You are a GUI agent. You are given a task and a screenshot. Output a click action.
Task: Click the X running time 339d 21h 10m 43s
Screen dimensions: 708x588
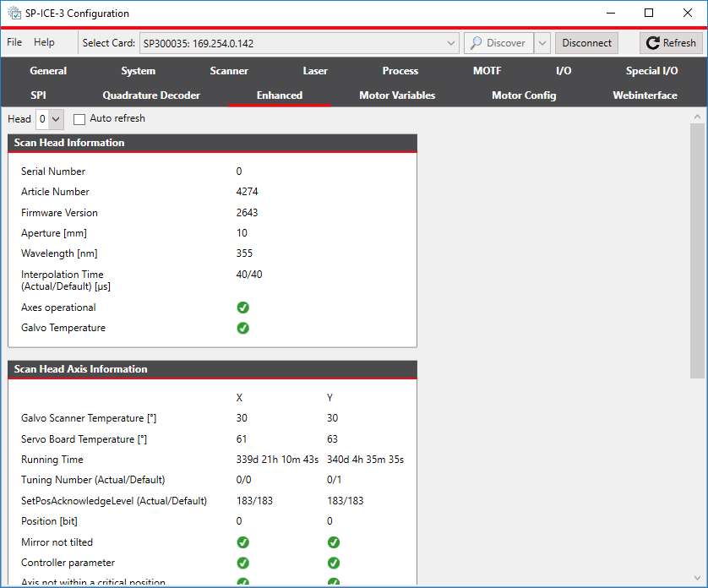[x=277, y=460]
